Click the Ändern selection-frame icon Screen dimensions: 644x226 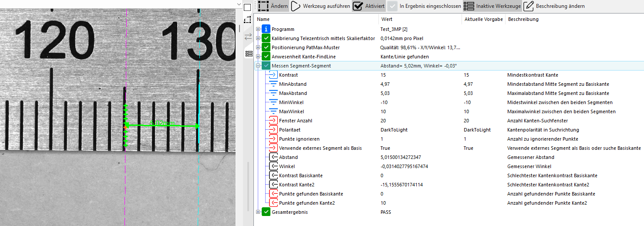[x=263, y=6]
